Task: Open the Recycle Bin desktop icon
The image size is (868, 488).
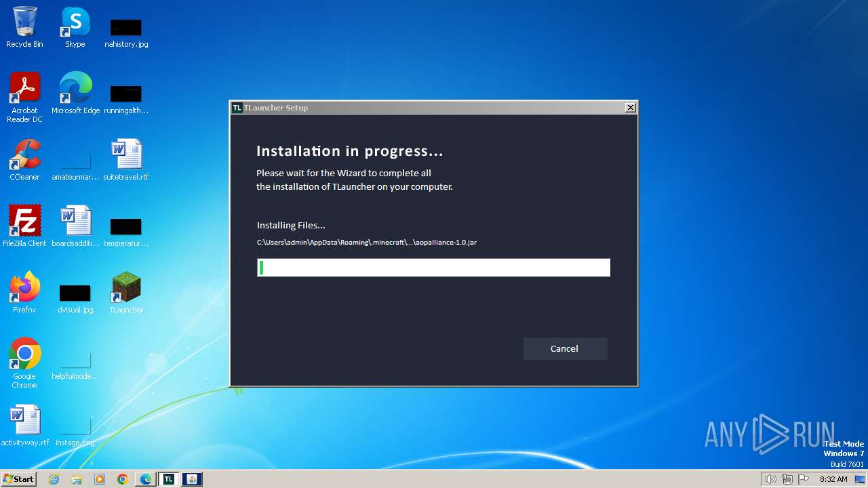Action: click(24, 27)
